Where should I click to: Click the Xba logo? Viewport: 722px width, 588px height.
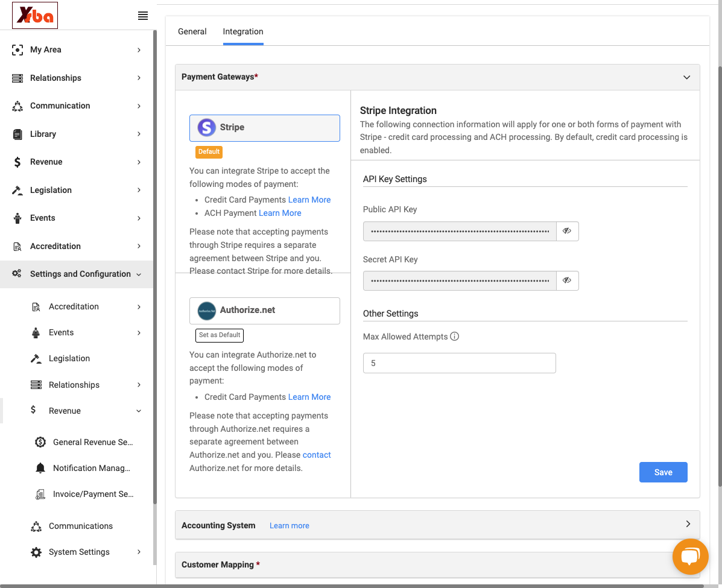(x=35, y=15)
